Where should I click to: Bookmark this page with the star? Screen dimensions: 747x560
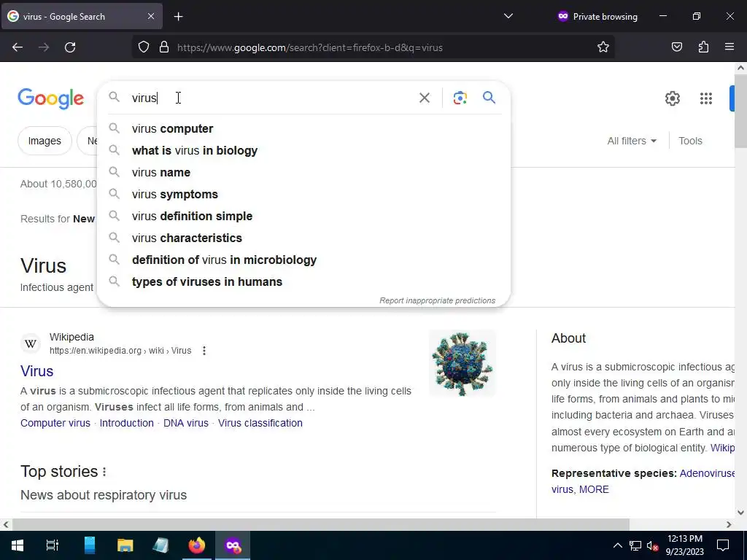pos(603,47)
